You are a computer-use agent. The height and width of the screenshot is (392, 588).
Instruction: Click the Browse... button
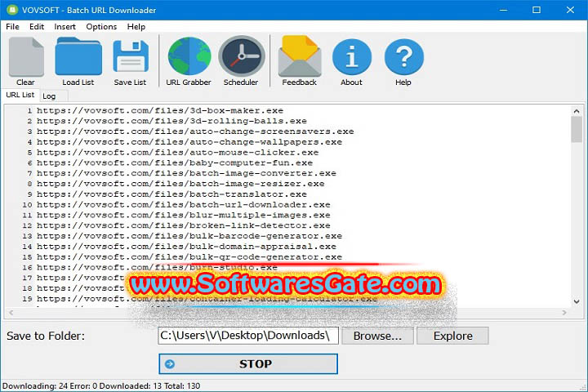377,336
